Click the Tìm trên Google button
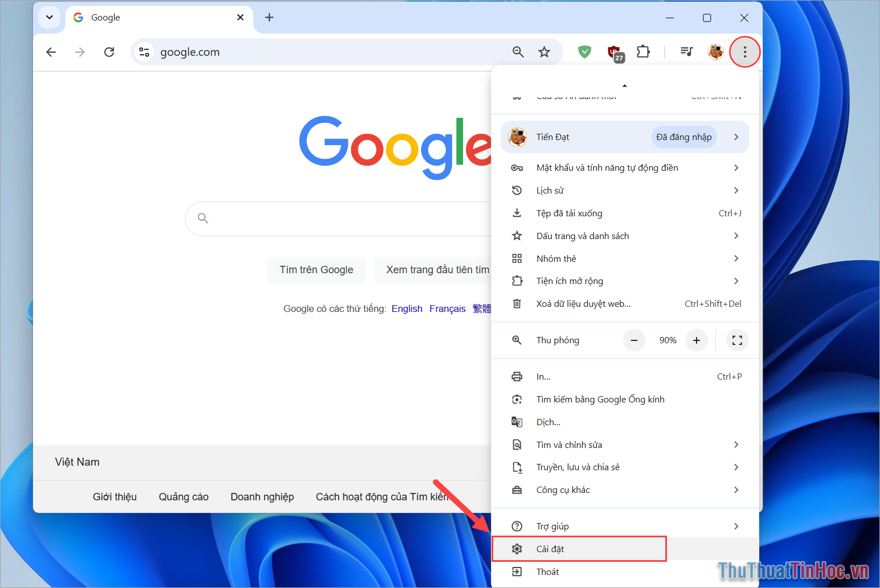This screenshot has height=588, width=880. coord(316,269)
